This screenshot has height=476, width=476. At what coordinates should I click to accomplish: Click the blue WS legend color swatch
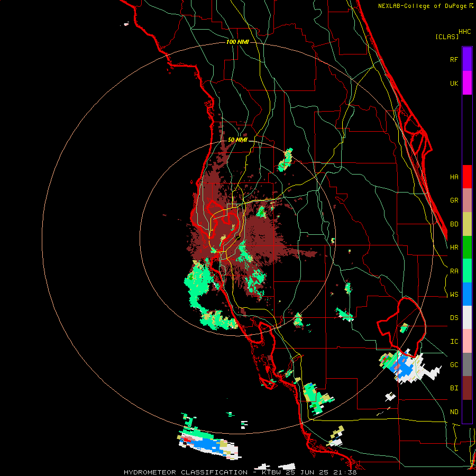(467, 294)
